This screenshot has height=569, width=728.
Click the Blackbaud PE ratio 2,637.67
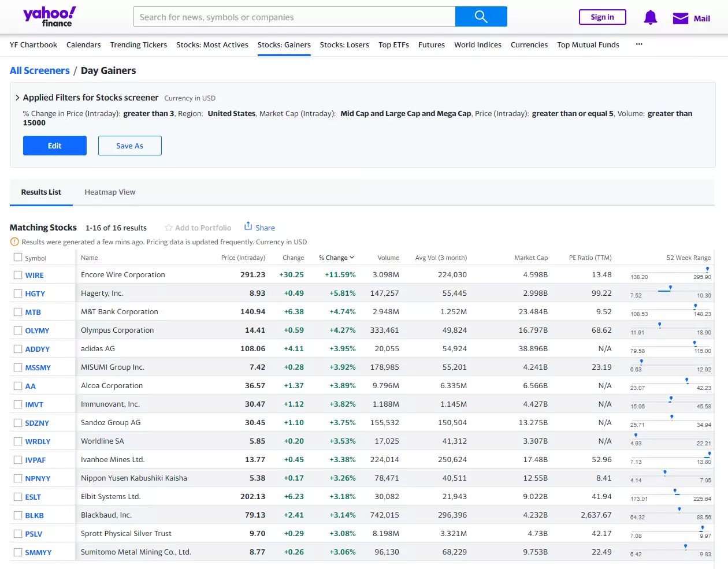[596, 515]
